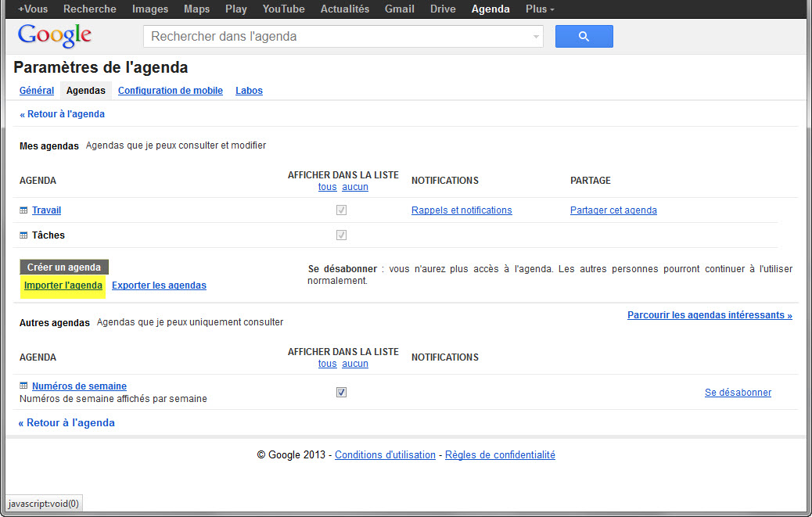The width and height of the screenshot is (812, 517).
Task: Click the Paramètres de l'agenda heading
Action: pyautogui.click(x=100, y=67)
